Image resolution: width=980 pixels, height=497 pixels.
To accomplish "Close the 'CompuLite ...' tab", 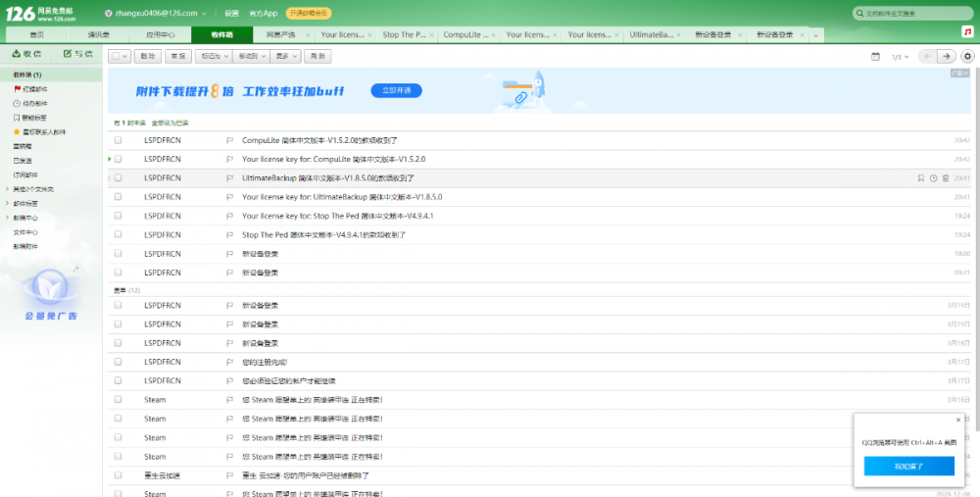I will (x=493, y=35).
